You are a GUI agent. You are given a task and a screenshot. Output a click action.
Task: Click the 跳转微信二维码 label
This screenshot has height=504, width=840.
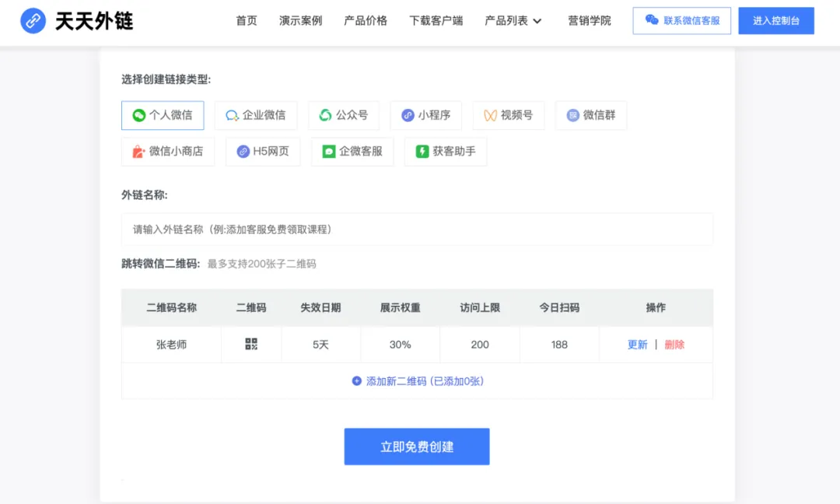pyautogui.click(x=161, y=264)
